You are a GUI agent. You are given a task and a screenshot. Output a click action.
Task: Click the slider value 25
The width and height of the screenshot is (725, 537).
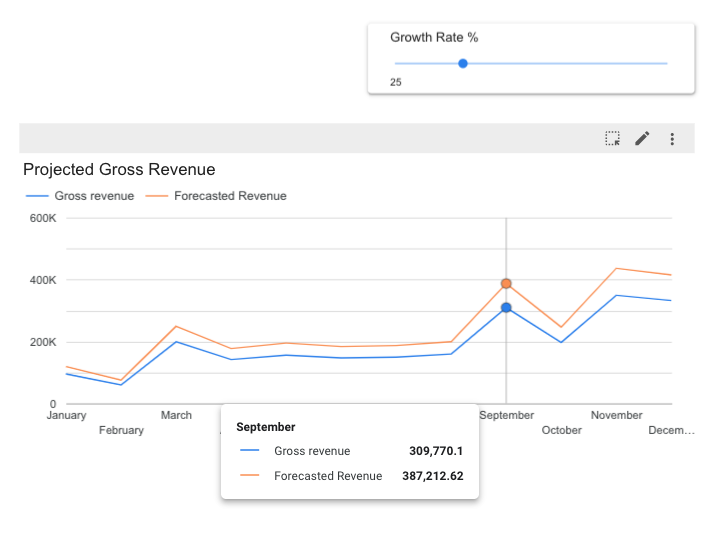(396, 82)
